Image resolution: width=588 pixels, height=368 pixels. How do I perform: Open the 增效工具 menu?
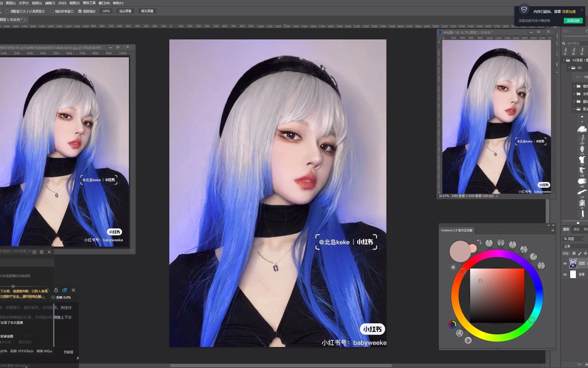[x=89, y=3]
